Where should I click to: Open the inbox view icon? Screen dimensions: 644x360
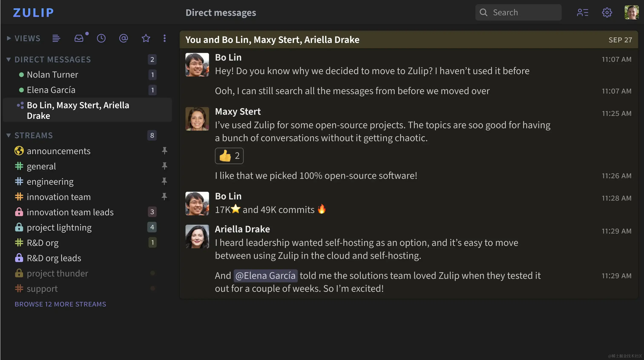coord(79,38)
